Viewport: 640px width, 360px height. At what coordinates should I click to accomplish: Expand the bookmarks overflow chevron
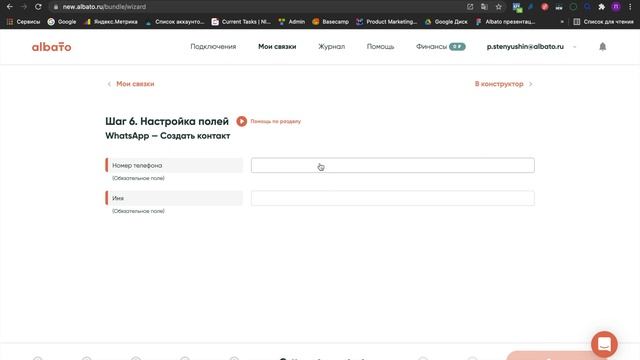click(x=562, y=22)
